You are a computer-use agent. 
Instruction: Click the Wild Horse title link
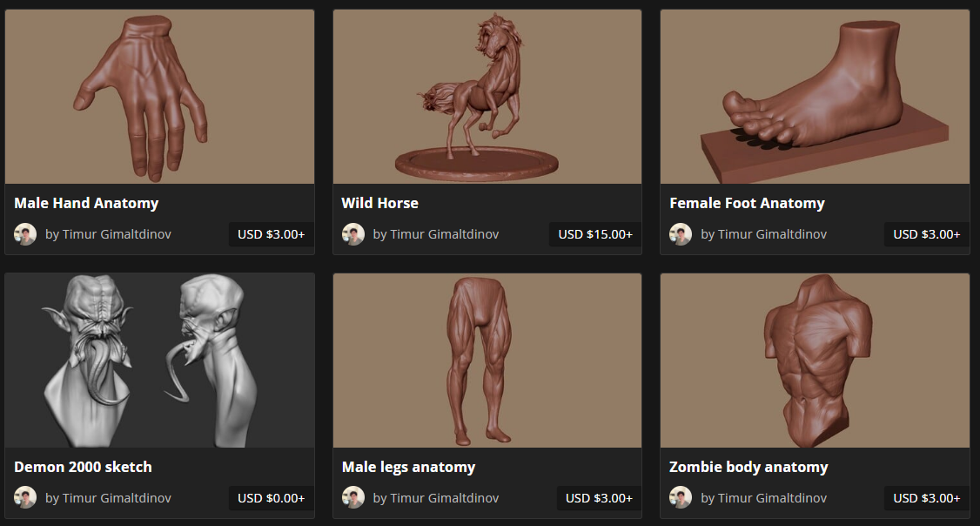click(380, 203)
